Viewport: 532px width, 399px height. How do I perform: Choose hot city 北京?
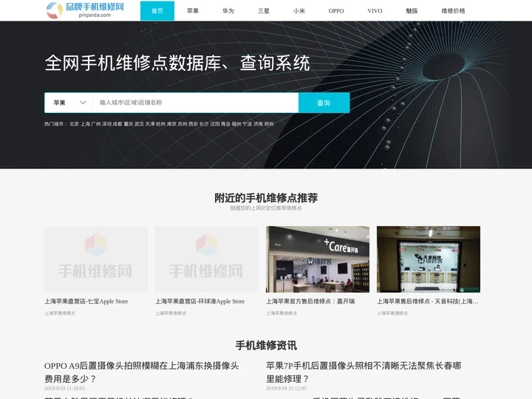click(74, 124)
